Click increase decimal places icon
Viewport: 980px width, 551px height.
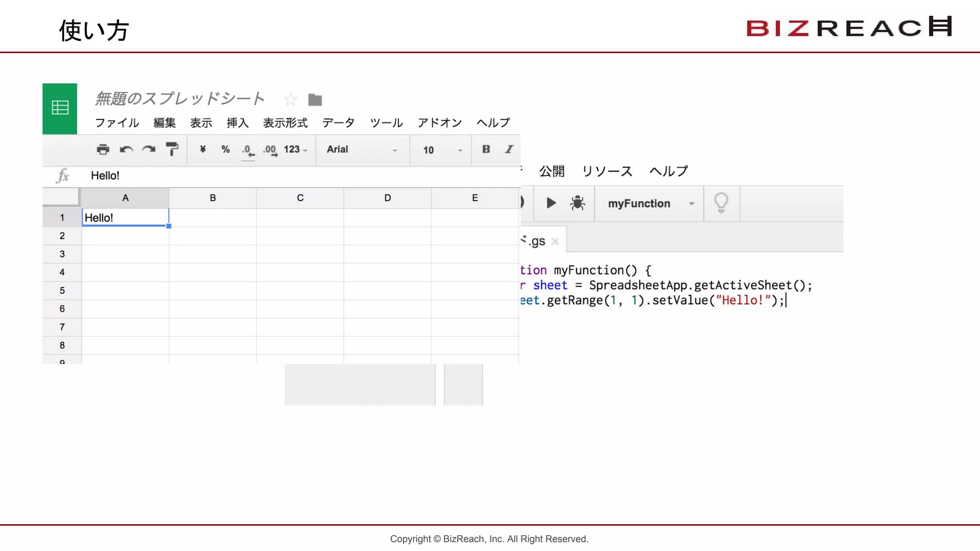[270, 150]
